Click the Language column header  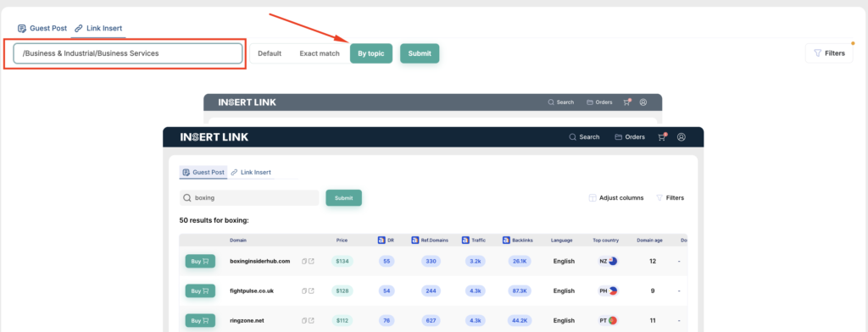[561, 241]
